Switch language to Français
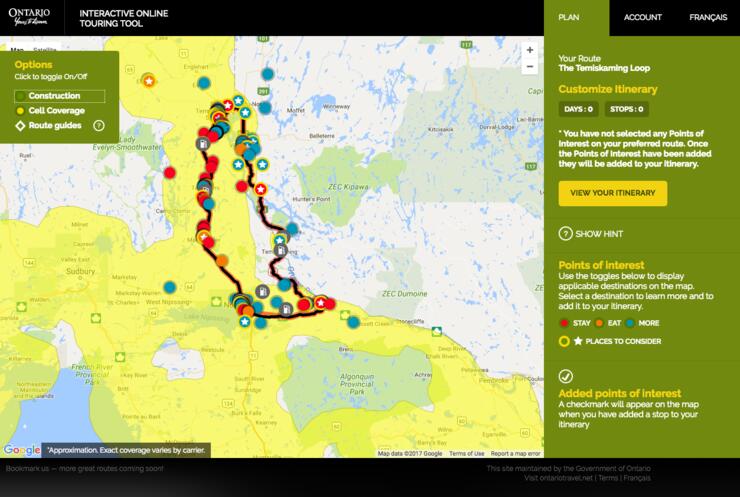This screenshot has height=497, width=740. point(707,17)
